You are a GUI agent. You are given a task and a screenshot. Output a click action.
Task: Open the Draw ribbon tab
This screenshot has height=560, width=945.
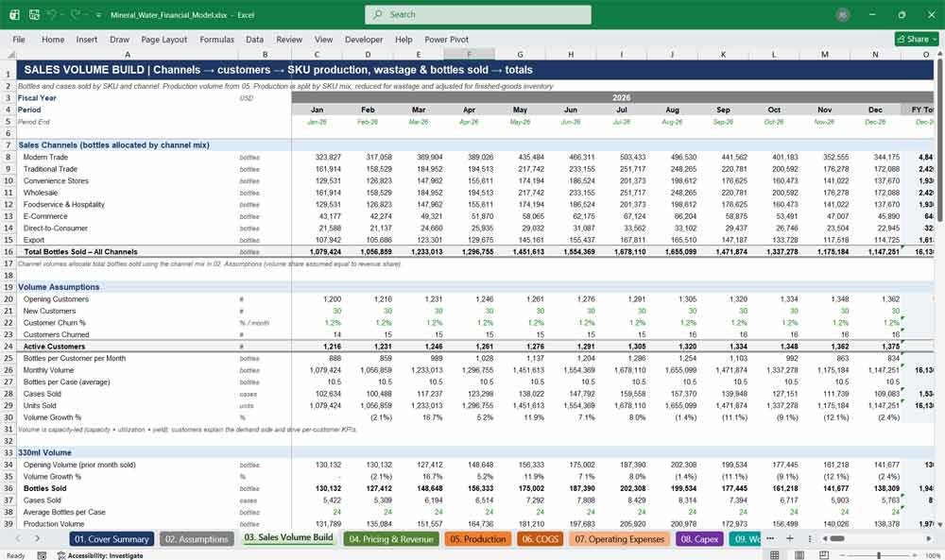pos(119,39)
